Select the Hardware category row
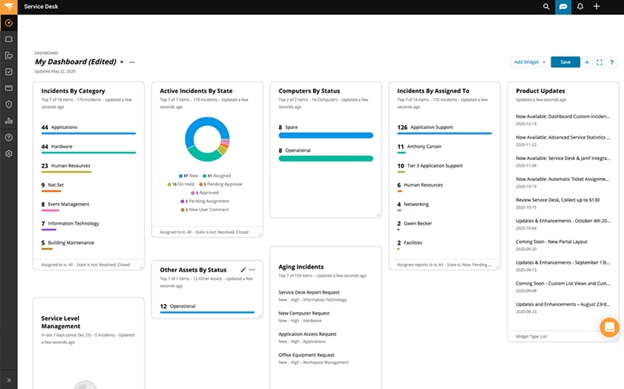Image resolution: width=624 pixels, height=389 pixels. pos(88,149)
